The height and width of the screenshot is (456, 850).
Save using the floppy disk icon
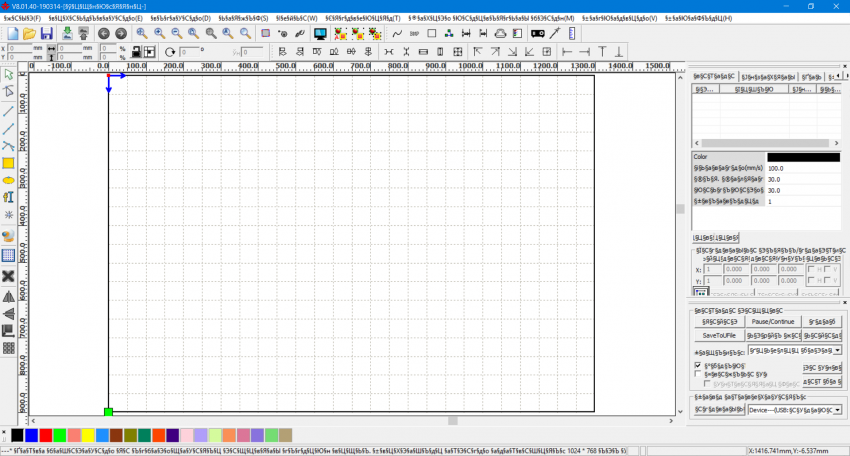coord(48,33)
